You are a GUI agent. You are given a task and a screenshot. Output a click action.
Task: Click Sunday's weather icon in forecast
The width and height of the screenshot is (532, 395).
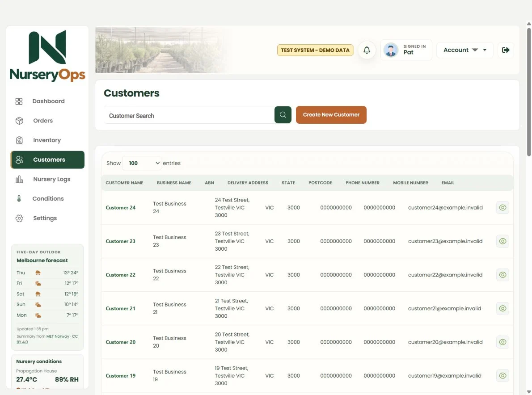(38, 304)
